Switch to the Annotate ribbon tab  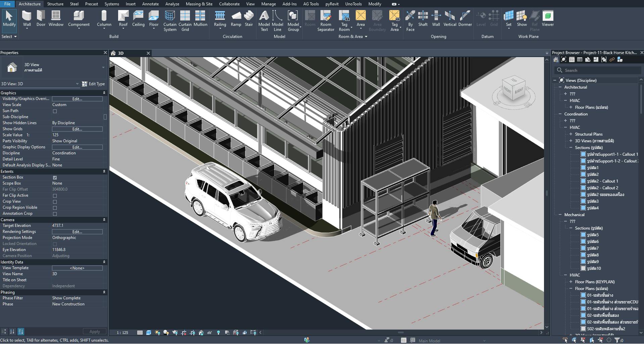tap(150, 4)
